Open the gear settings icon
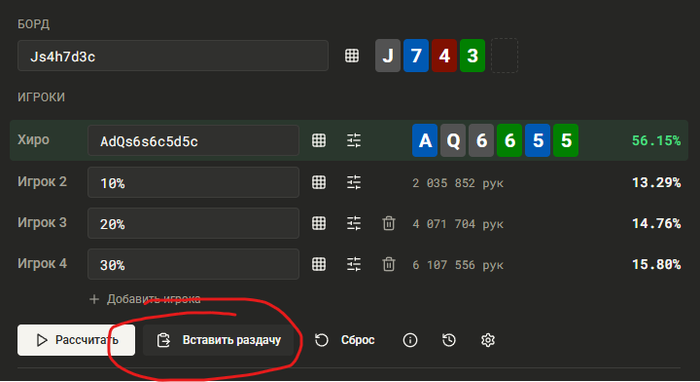Image resolution: width=700 pixels, height=382 pixels. click(x=488, y=340)
